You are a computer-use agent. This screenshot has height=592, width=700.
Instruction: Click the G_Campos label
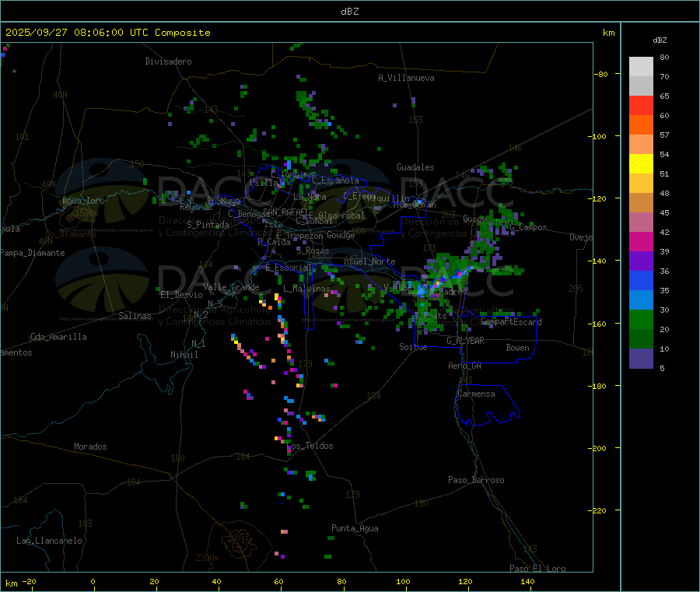click(529, 227)
